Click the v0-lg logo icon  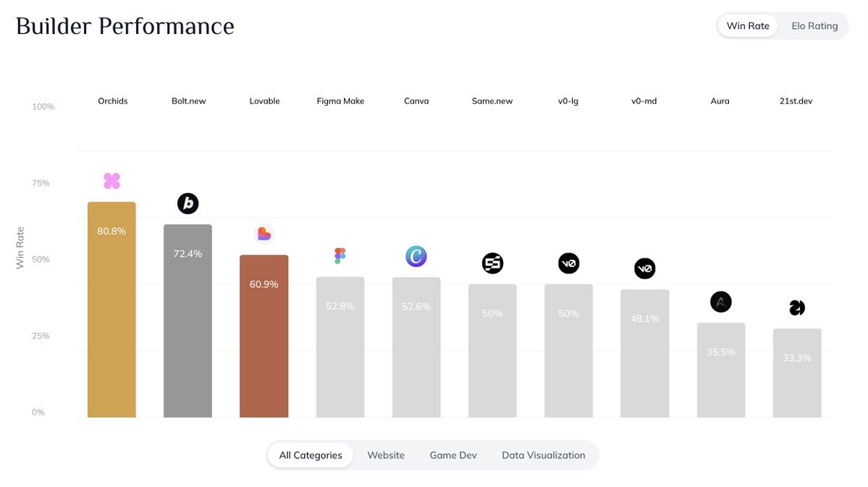tap(568, 263)
